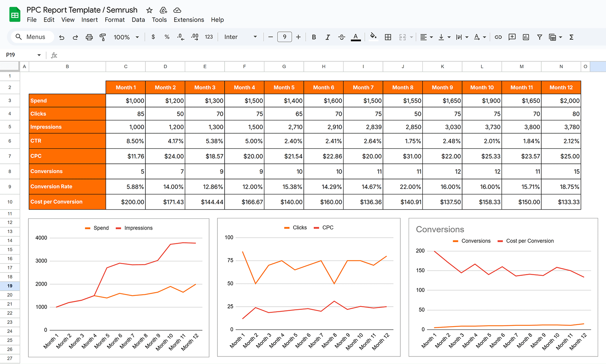Open the fill color picker
Viewport: 606px width, 364px height.
pos(373,37)
